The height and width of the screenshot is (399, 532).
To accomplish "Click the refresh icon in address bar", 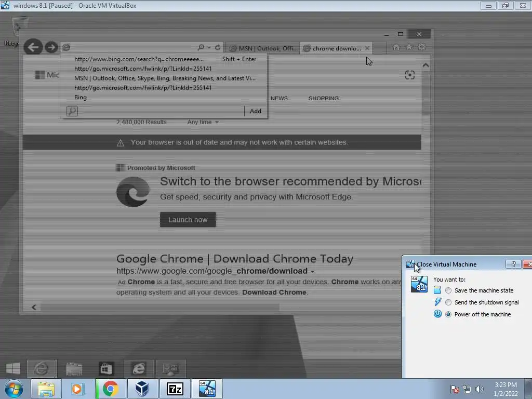I will click(218, 47).
